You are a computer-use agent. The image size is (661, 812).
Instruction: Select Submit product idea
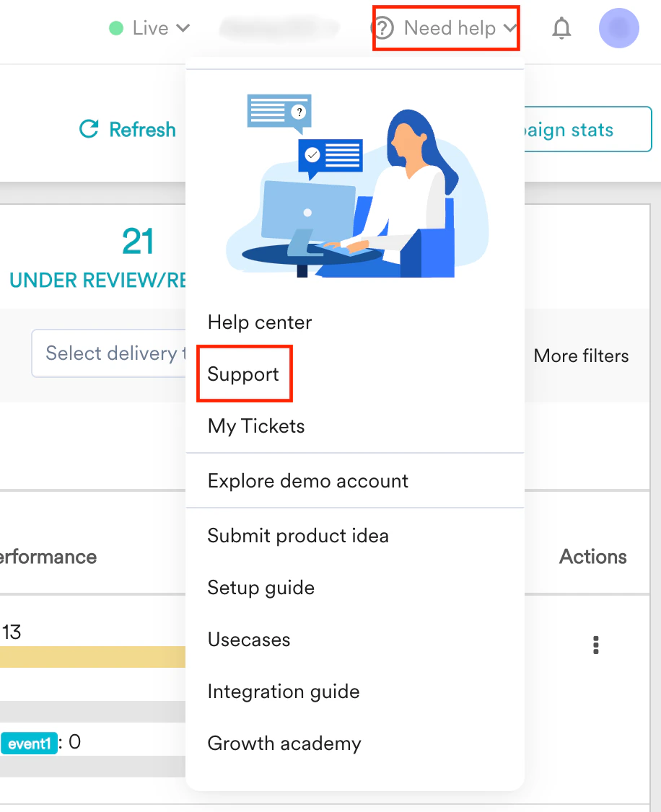click(x=298, y=536)
